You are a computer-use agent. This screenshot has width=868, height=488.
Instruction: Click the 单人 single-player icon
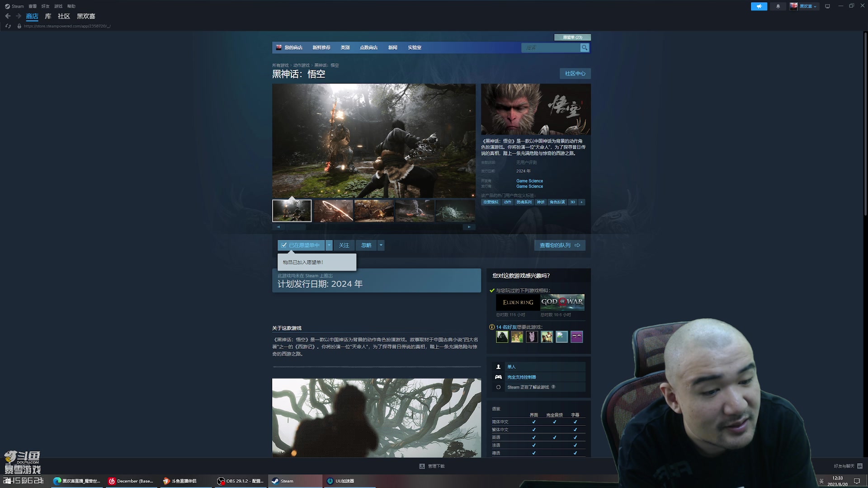[498, 367]
